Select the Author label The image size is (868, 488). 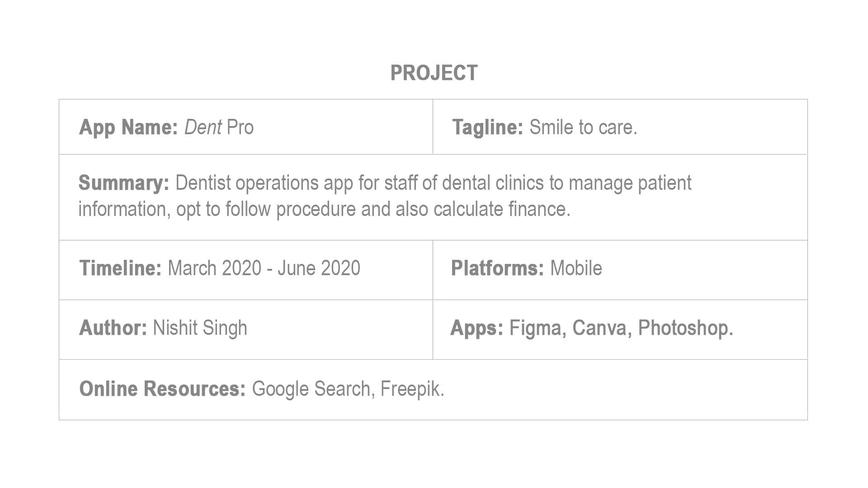click(x=113, y=328)
